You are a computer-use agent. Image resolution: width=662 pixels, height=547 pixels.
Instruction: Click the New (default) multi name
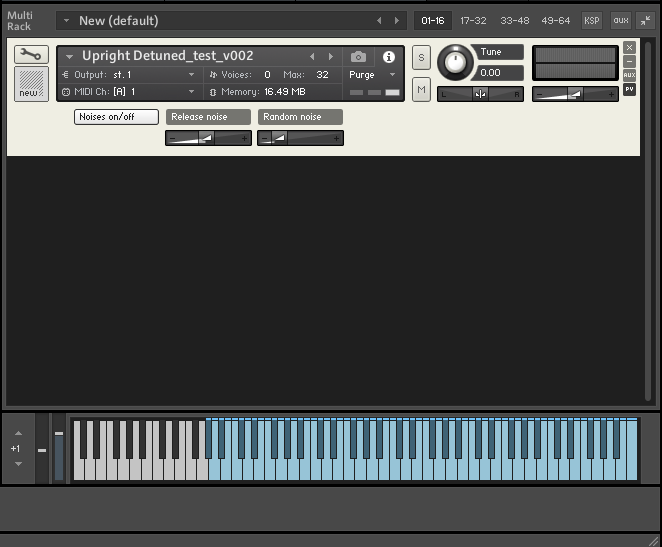pyautogui.click(x=119, y=20)
